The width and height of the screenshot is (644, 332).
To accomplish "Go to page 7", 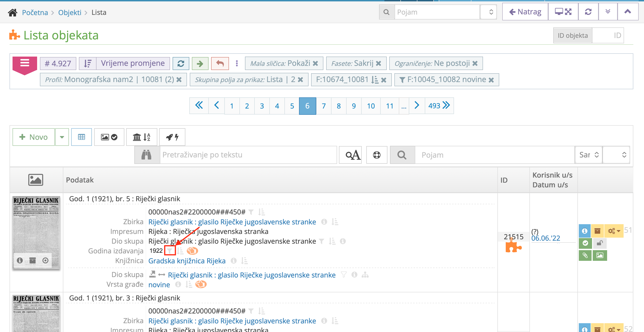I will click(x=324, y=106).
